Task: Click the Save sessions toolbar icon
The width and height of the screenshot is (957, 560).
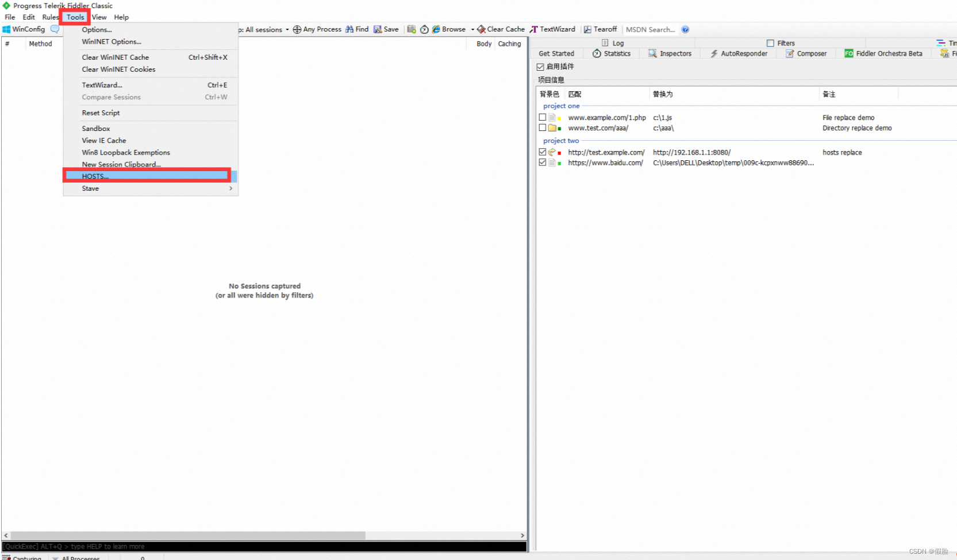Action: click(378, 29)
